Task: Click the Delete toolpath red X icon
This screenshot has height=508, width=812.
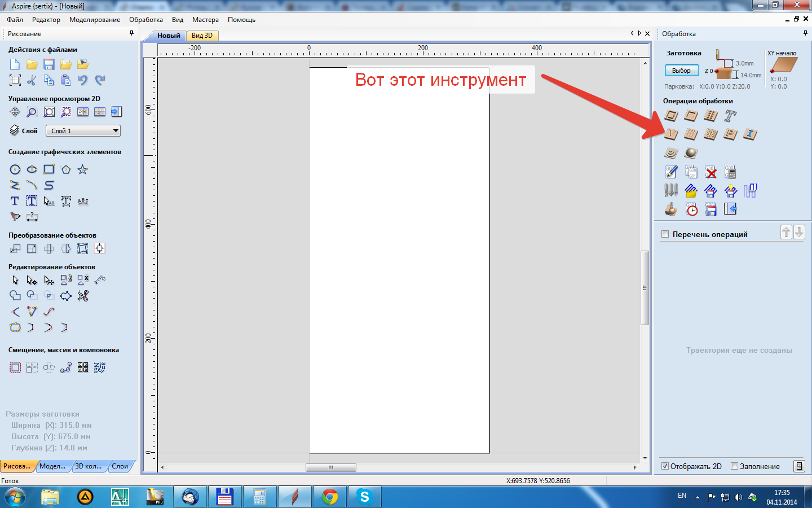Action: (x=711, y=172)
